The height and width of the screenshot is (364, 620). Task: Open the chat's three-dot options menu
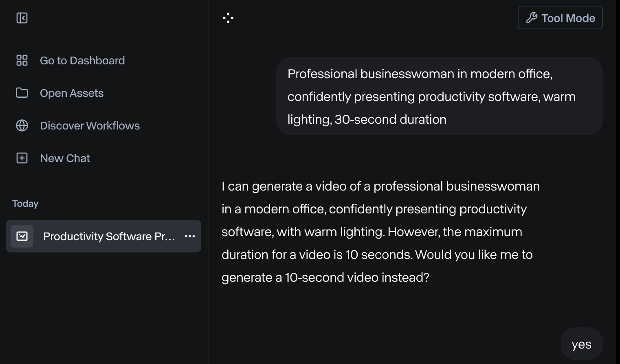(190, 236)
